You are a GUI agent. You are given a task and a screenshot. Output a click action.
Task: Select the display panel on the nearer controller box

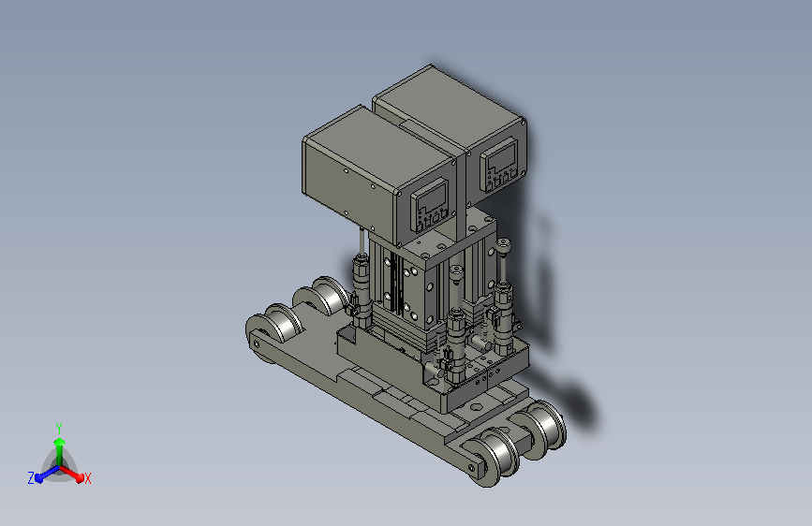tap(429, 205)
